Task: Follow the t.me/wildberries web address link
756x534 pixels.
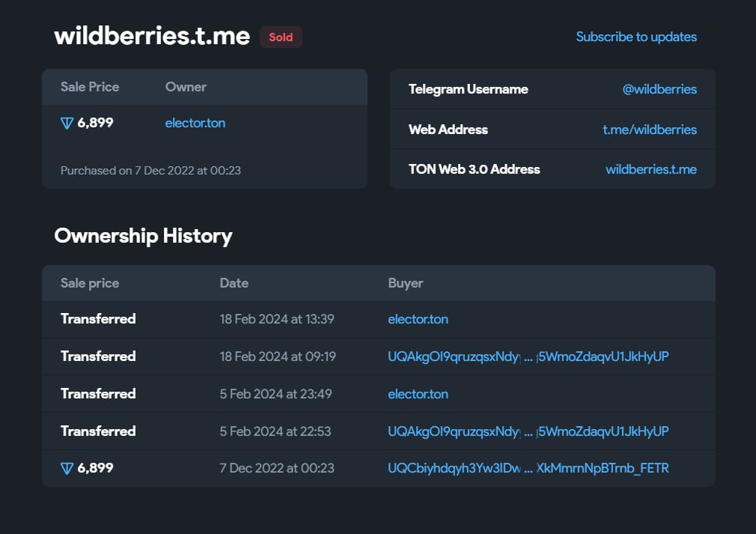Action: (x=650, y=130)
